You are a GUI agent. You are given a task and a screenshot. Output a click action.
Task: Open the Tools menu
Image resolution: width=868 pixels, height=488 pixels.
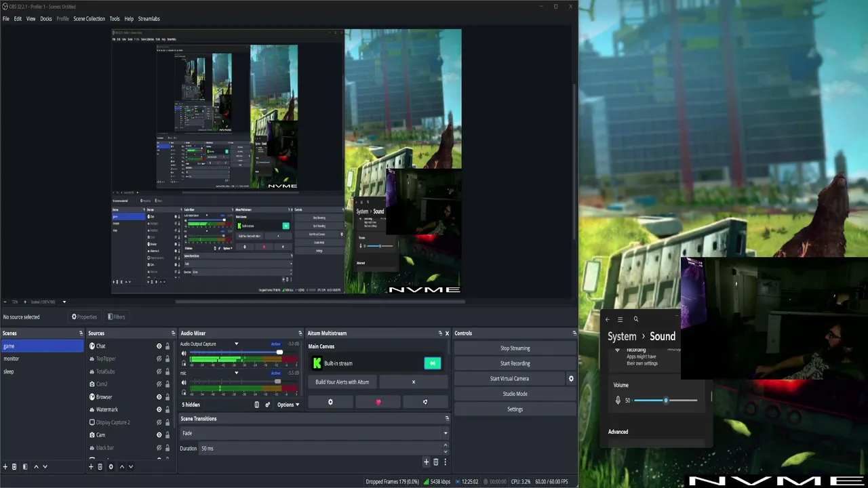click(115, 19)
